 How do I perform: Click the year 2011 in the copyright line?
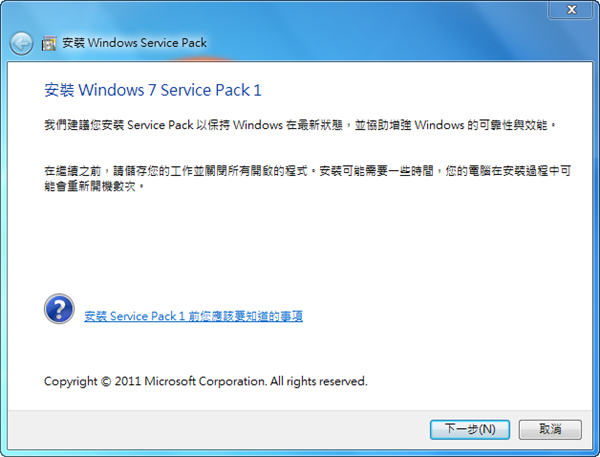[x=128, y=381]
